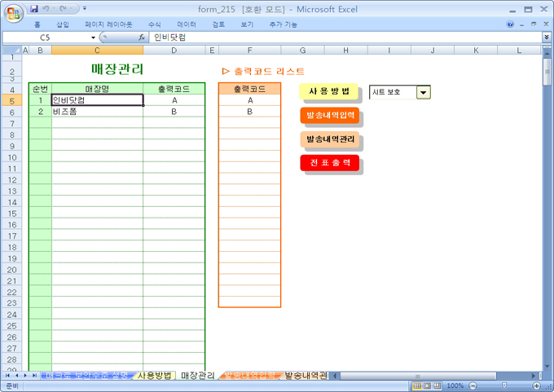Viewport: 554px width, 392px height.
Task: Save the workbook from quick access toolbar
Action: (x=33, y=8)
